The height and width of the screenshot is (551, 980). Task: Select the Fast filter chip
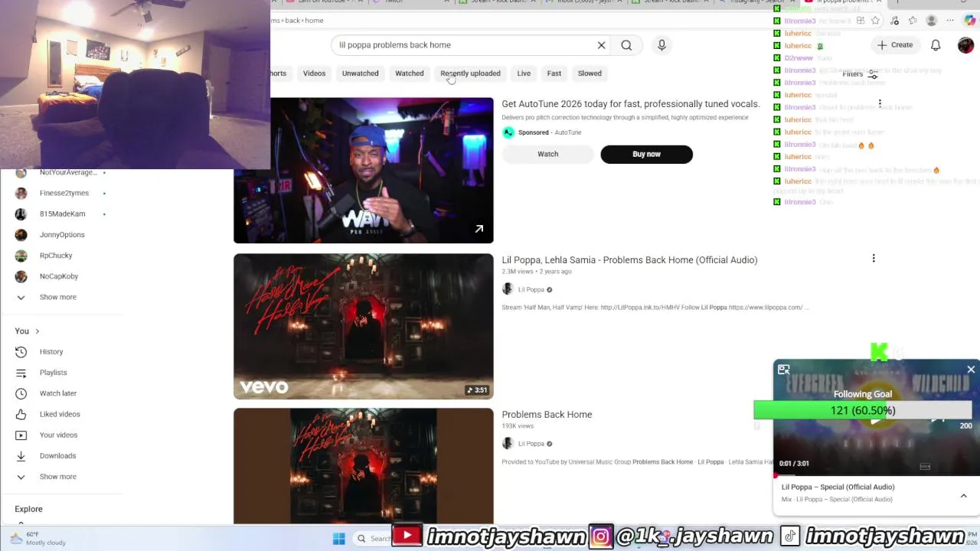pos(554,73)
